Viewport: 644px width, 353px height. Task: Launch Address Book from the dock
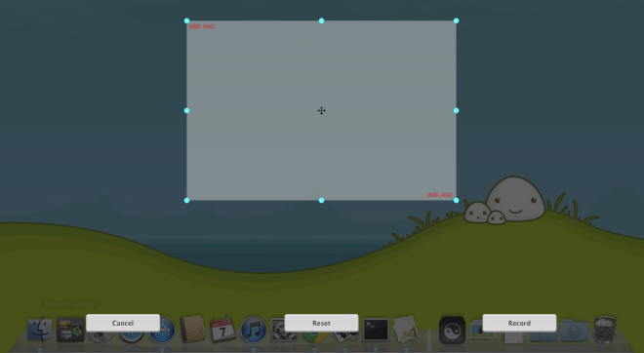coord(192,330)
